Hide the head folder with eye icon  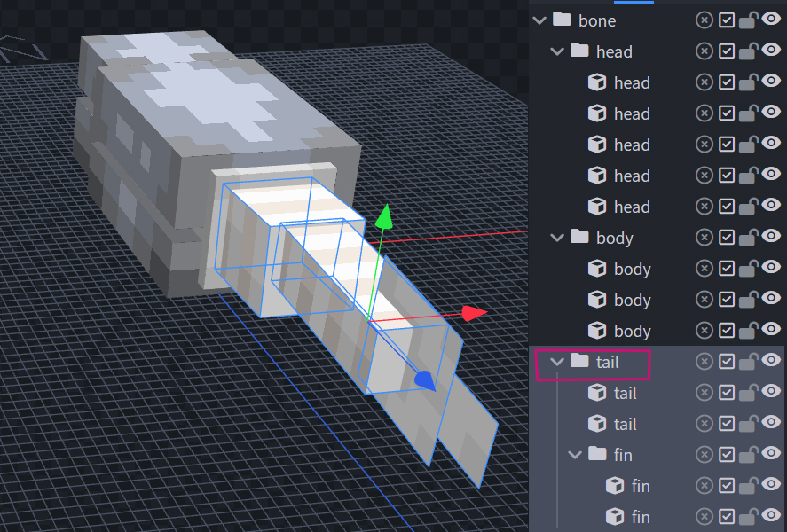point(771,51)
